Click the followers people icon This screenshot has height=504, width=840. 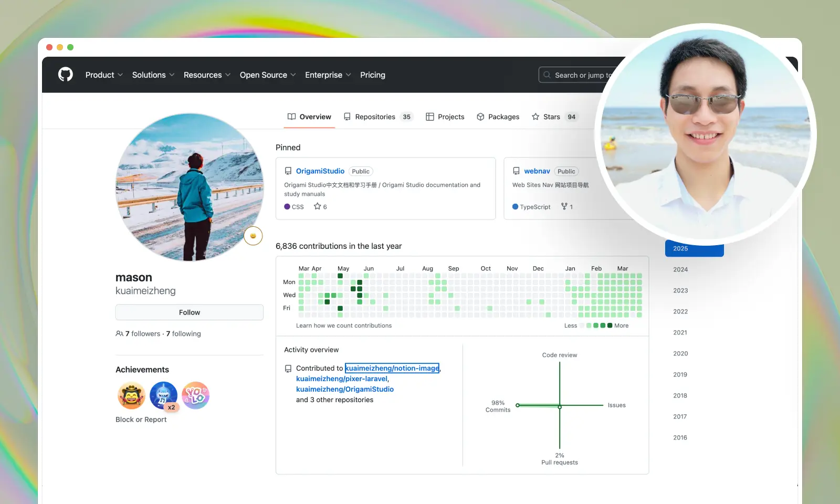(x=119, y=334)
